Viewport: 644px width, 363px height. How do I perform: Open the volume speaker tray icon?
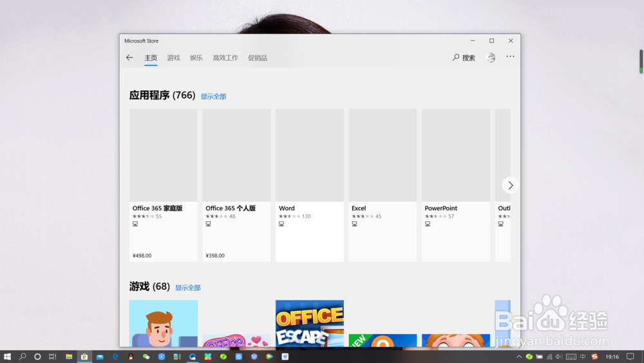coord(559,357)
